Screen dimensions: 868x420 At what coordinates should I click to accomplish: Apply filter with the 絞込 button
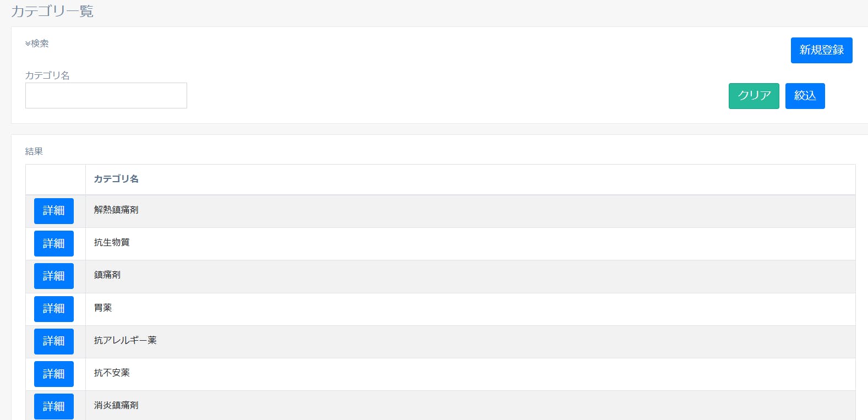point(805,96)
